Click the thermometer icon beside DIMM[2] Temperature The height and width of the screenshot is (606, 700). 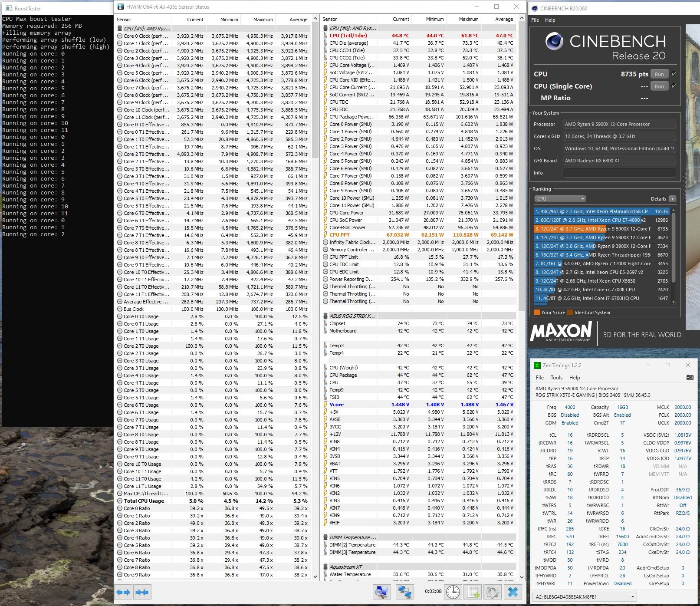click(325, 545)
